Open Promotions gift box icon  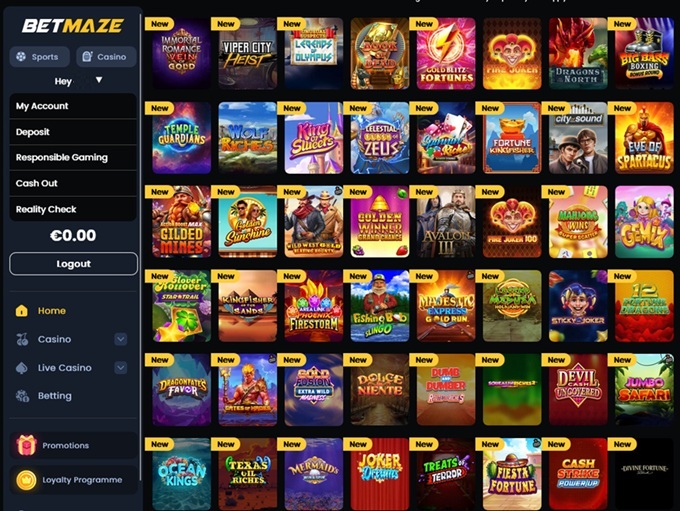(x=26, y=445)
